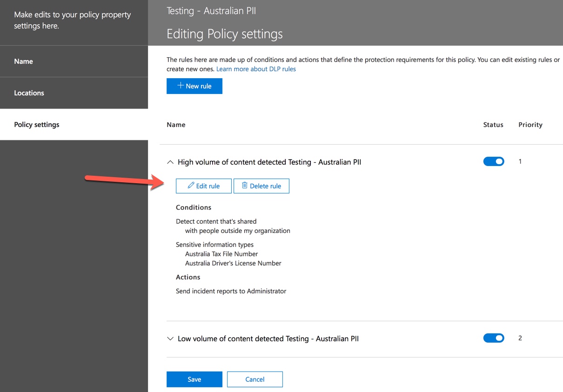
Task: Collapse the High volume content detected rule
Action: click(170, 162)
